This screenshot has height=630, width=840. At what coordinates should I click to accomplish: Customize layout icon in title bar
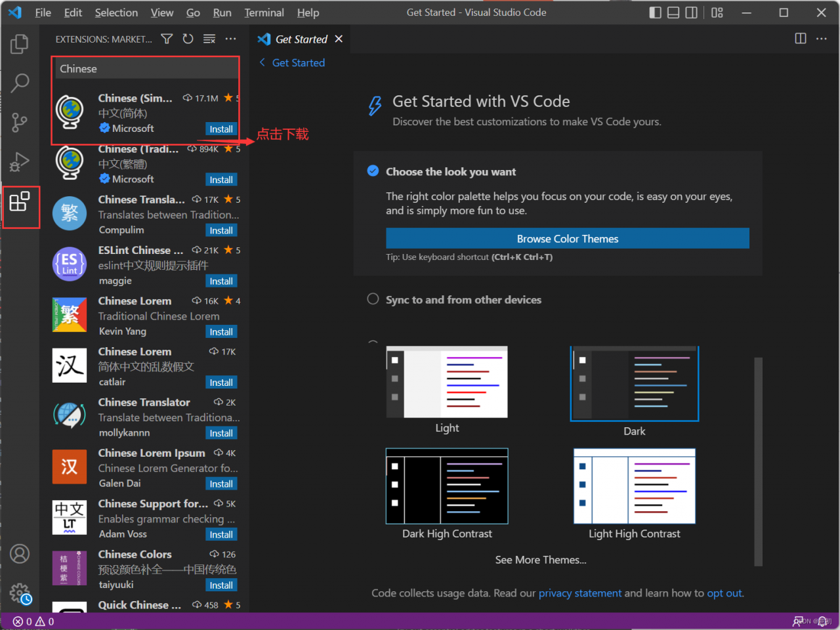(x=717, y=12)
